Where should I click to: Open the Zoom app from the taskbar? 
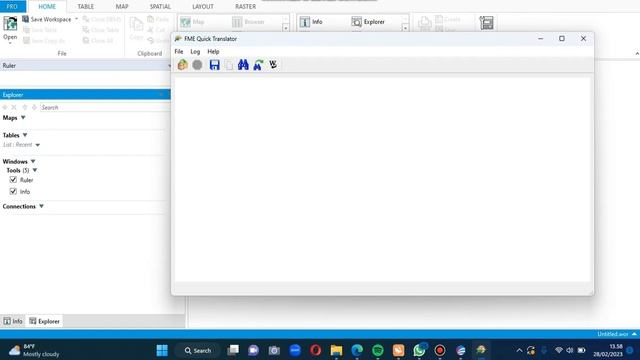coord(295,350)
